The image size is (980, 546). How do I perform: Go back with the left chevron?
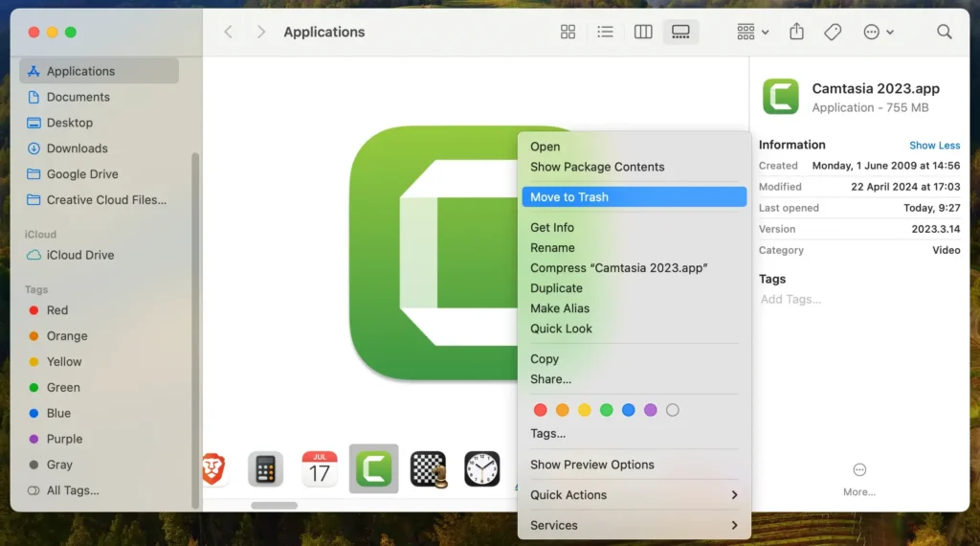pyautogui.click(x=228, y=32)
